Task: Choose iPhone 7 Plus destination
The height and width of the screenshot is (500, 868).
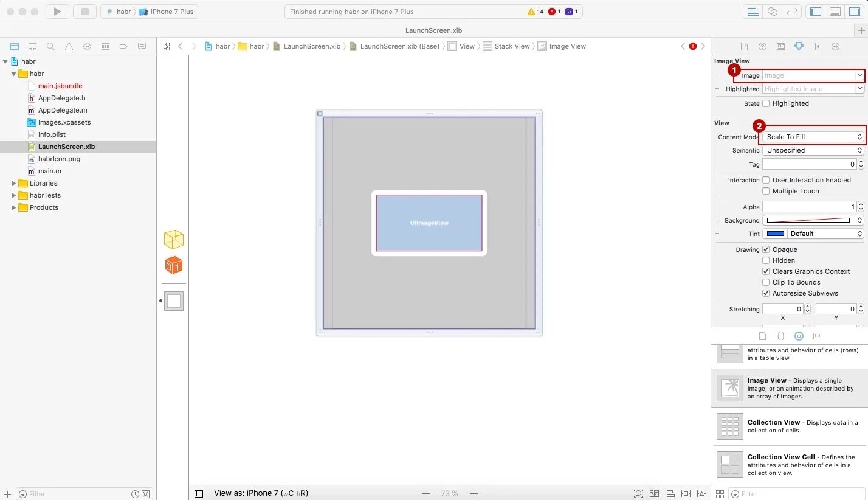Action: tap(166, 12)
